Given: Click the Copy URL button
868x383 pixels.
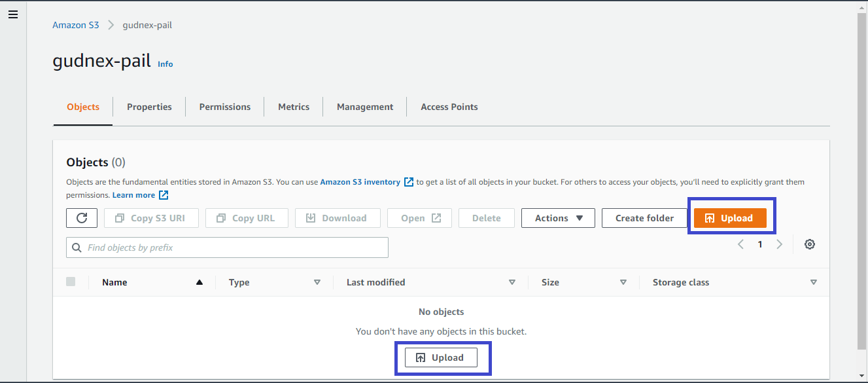Looking at the screenshot, I should point(247,218).
